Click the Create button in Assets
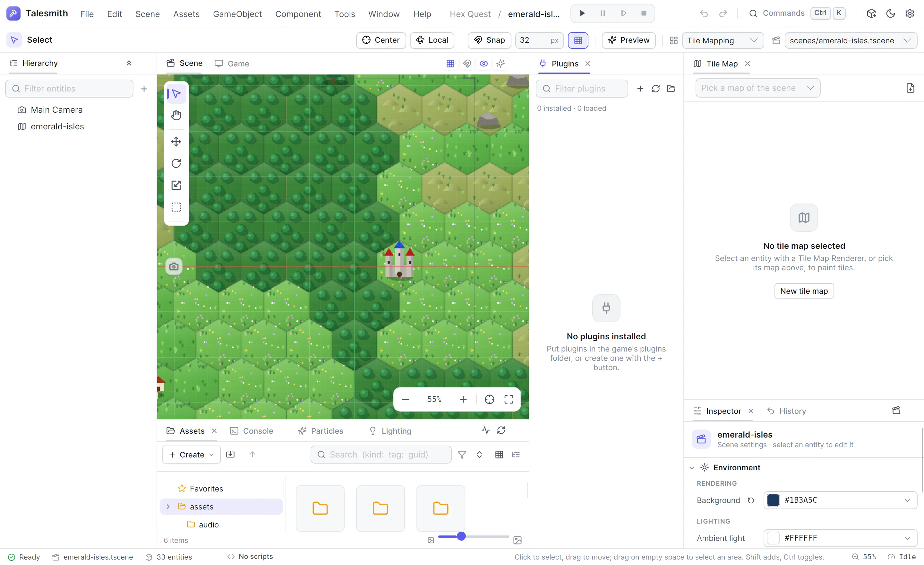The width and height of the screenshot is (924, 565). (191, 454)
